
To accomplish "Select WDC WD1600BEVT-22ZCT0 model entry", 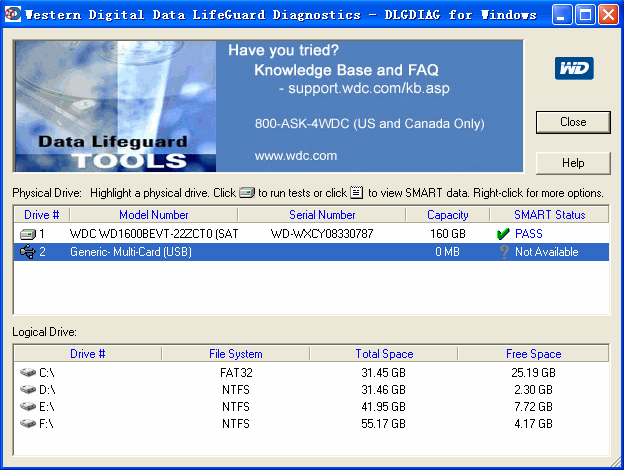I will coord(154,234).
